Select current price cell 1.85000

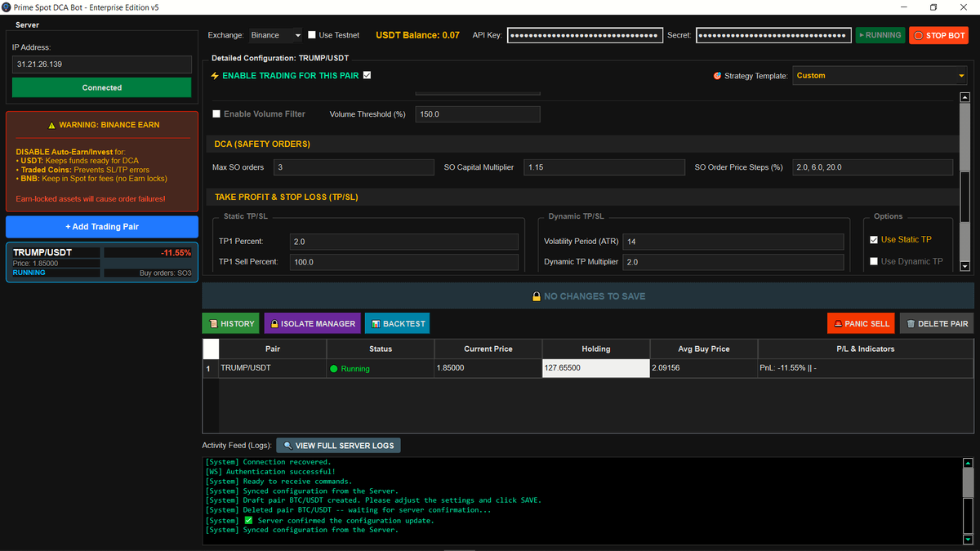[x=488, y=368]
